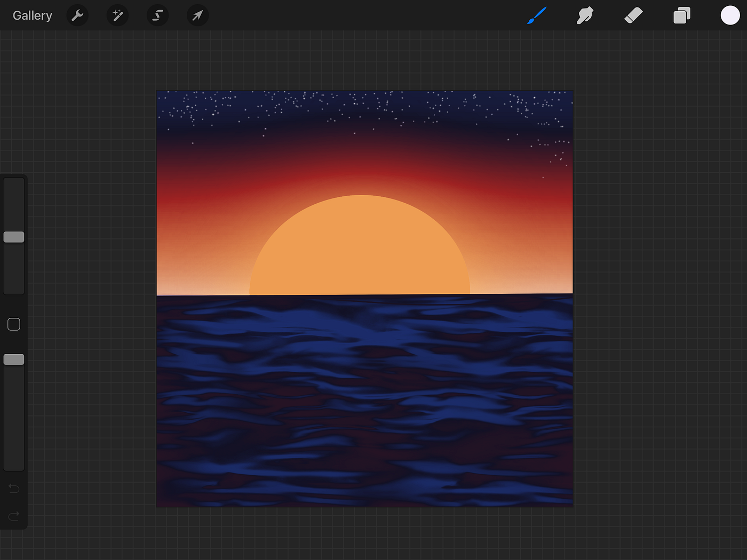The width and height of the screenshot is (747, 560).
Task: Tap the horizon line of the painting
Action: point(364,294)
